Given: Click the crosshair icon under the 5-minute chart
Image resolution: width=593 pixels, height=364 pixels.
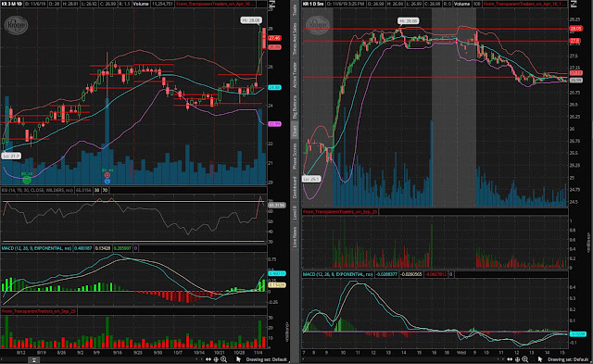Looking at the screenshot, I should (x=517, y=359).
